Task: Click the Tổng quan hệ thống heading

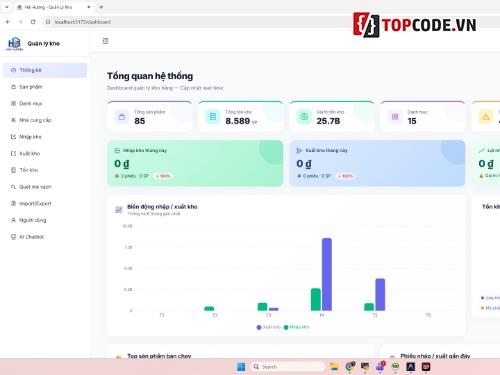Action: tap(150, 76)
